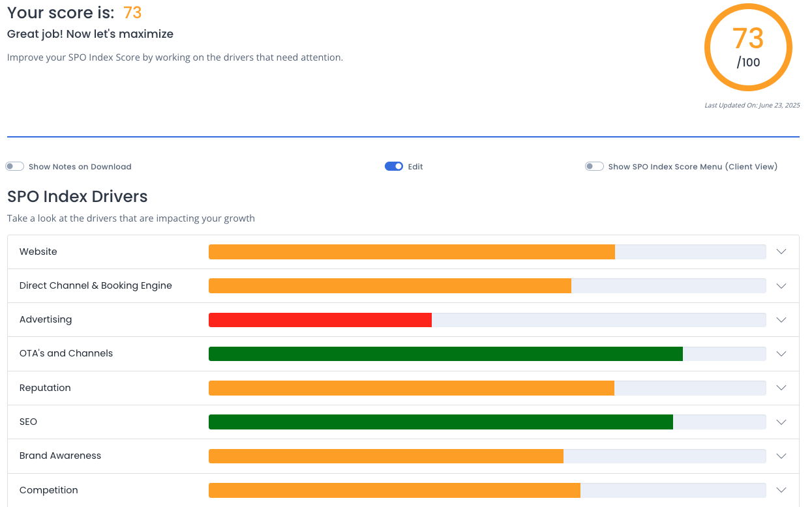Expand the Advertising driver chevron
Screen dimensions: 812x507
coord(781,320)
